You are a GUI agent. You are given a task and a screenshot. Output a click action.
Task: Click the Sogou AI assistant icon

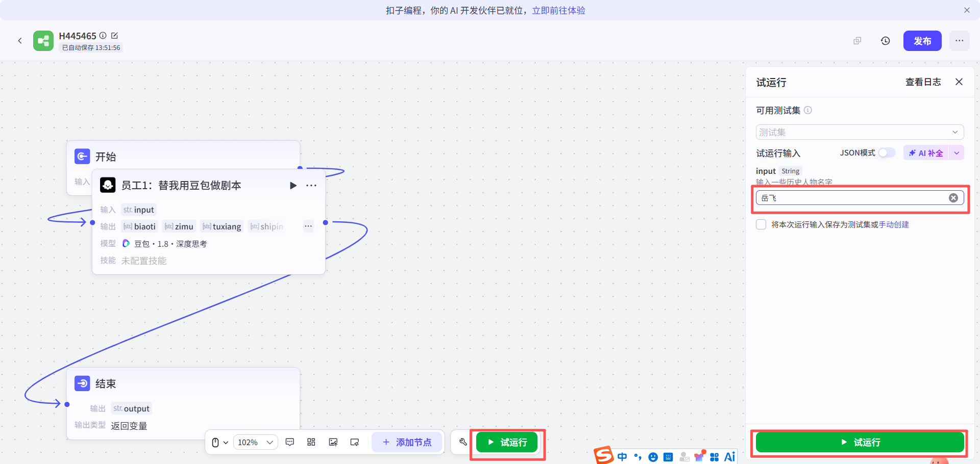coord(730,457)
